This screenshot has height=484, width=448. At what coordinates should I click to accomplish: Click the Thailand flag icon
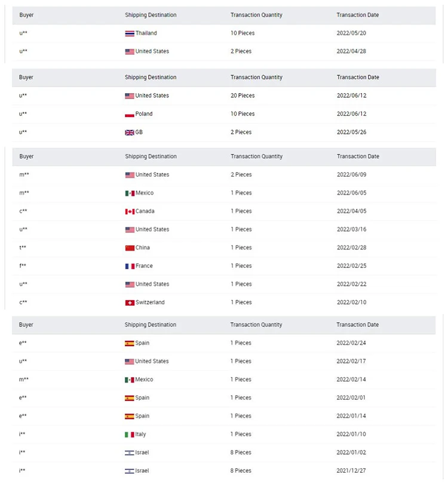[129, 33]
